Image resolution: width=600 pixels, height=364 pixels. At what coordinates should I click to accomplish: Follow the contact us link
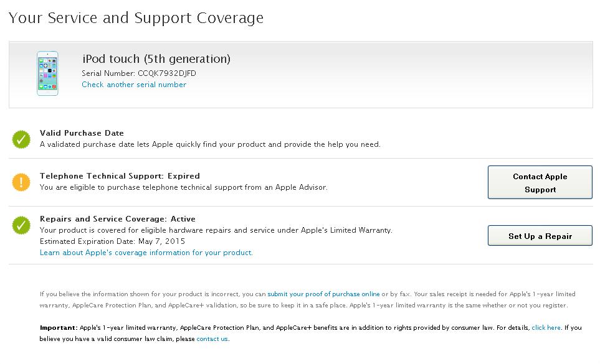coord(212,339)
